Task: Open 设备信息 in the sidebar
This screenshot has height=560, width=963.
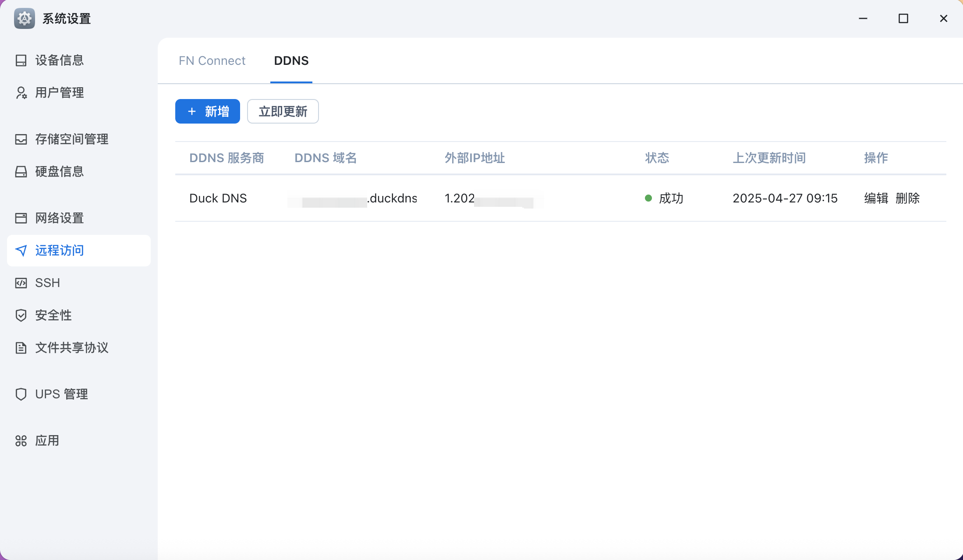Action: 79,60
